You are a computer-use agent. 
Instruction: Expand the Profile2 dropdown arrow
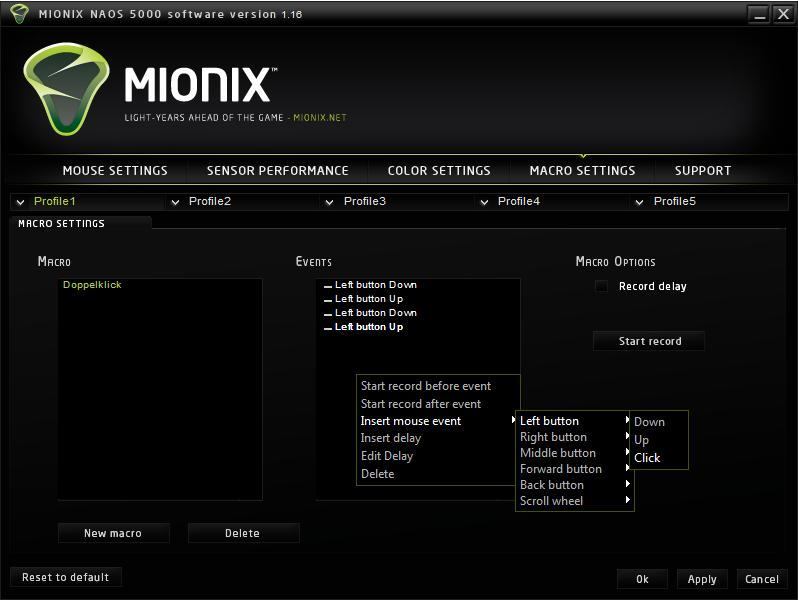pyautogui.click(x=175, y=202)
